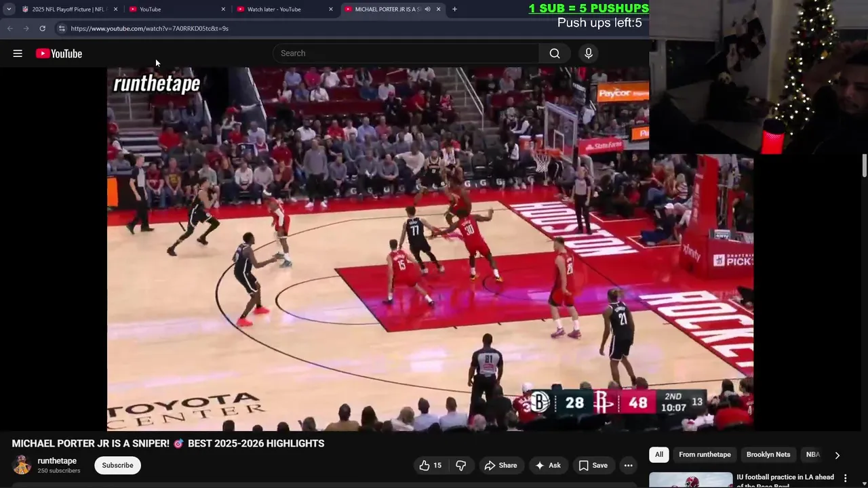The image size is (868, 488).
Task: Like the video with thumbs up
Action: (431, 465)
